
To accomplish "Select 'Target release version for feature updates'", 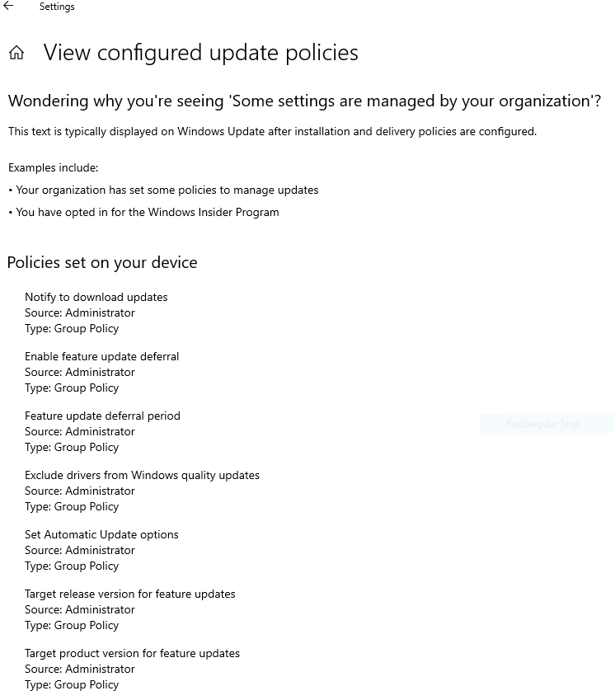I will [129, 594].
